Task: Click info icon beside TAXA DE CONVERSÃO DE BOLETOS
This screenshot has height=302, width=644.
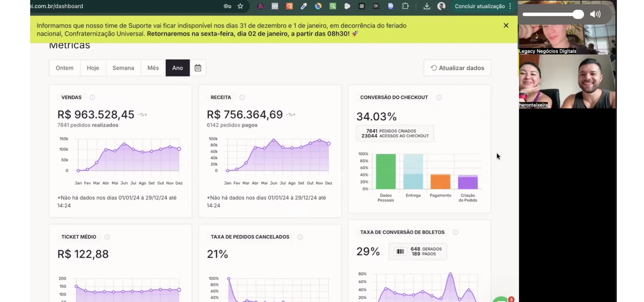Action: (456, 232)
